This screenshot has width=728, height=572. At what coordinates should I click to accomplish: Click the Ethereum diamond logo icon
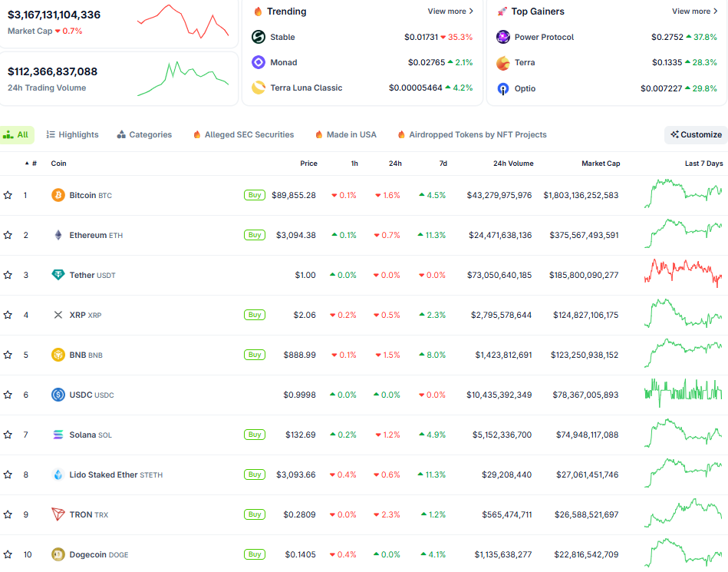tap(58, 235)
